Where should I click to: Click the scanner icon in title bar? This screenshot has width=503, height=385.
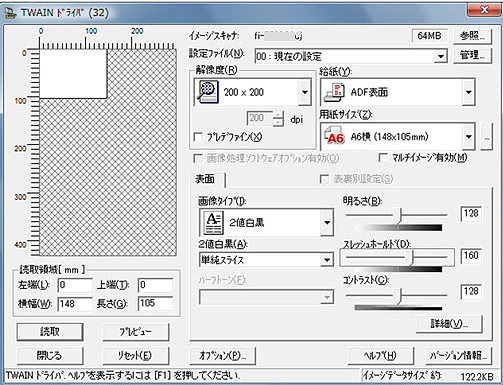(10, 13)
